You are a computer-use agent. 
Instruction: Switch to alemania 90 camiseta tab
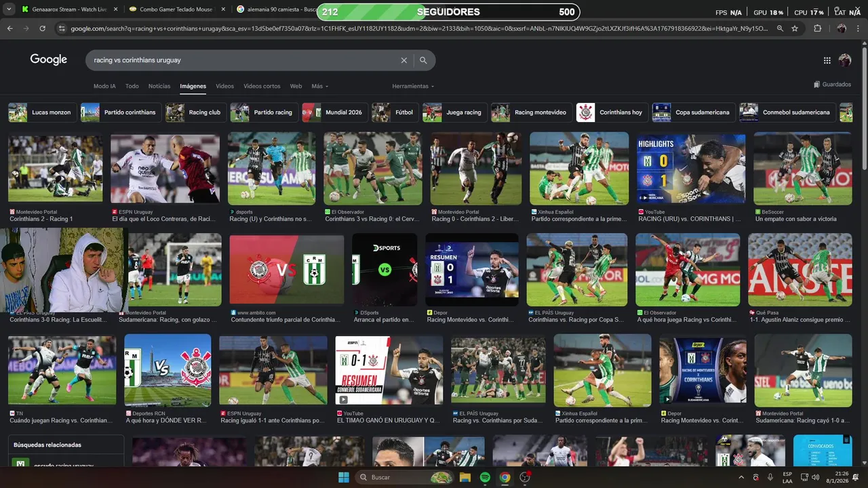(x=276, y=9)
